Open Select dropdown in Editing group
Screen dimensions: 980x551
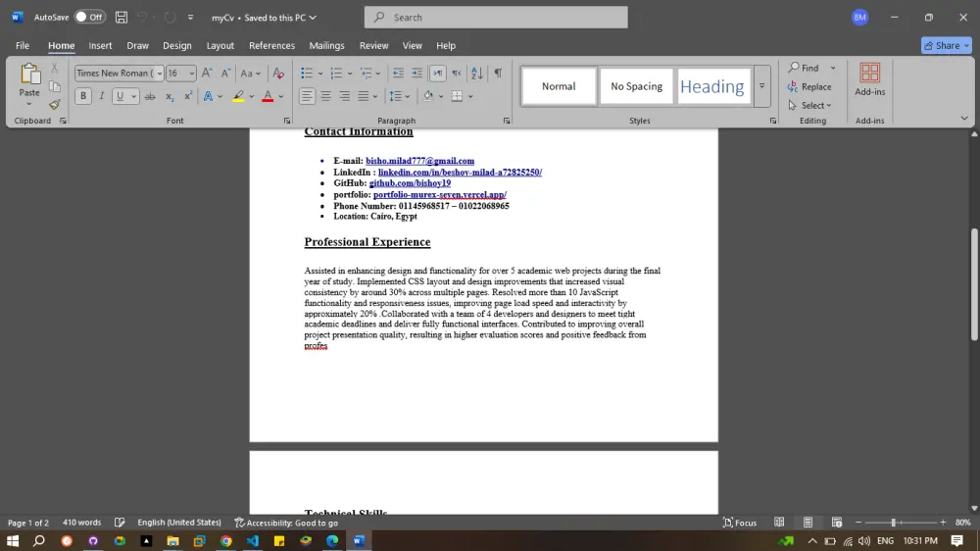point(810,105)
